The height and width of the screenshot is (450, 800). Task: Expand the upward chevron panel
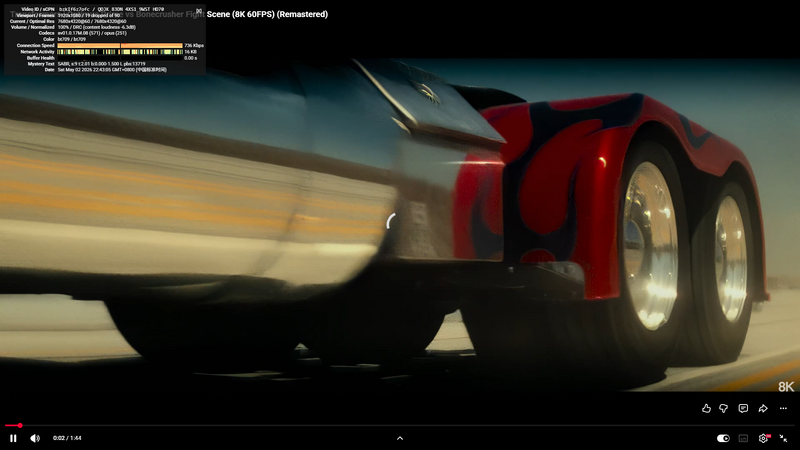point(400,438)
